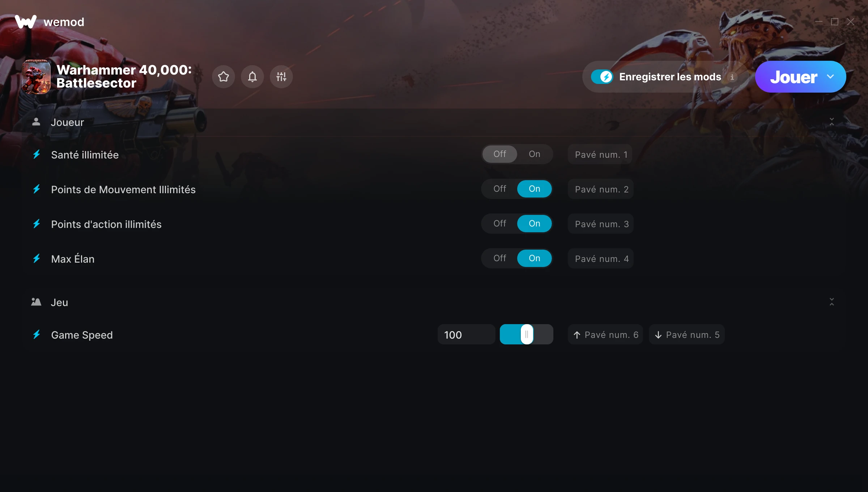Turn off Points de Mouvement Illimités
The width and height of the screenshot is (868, 492).
click(x=500, y=189)
